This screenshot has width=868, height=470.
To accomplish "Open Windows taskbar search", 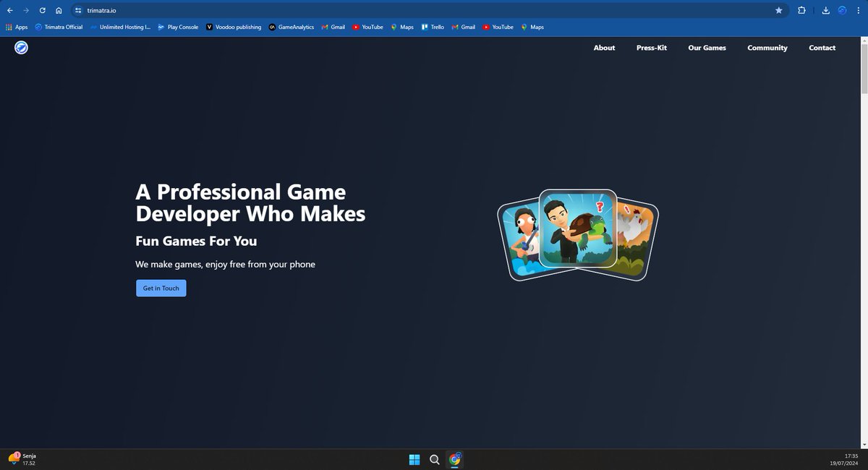I will 435,459.
